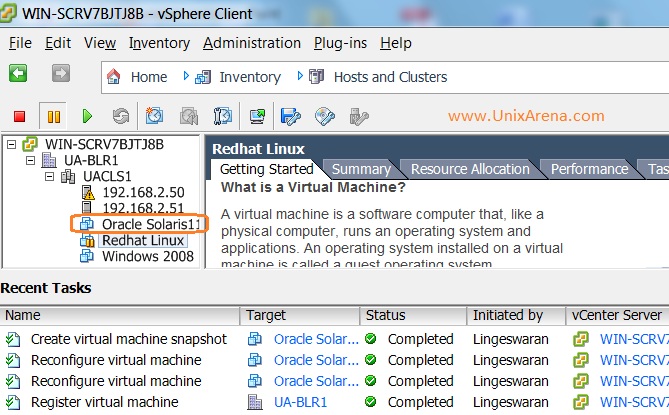This screenshot has width=669, height=415.
Task: Select host 192.168.2.50 in the tree
Action: (x=143, y=192)
